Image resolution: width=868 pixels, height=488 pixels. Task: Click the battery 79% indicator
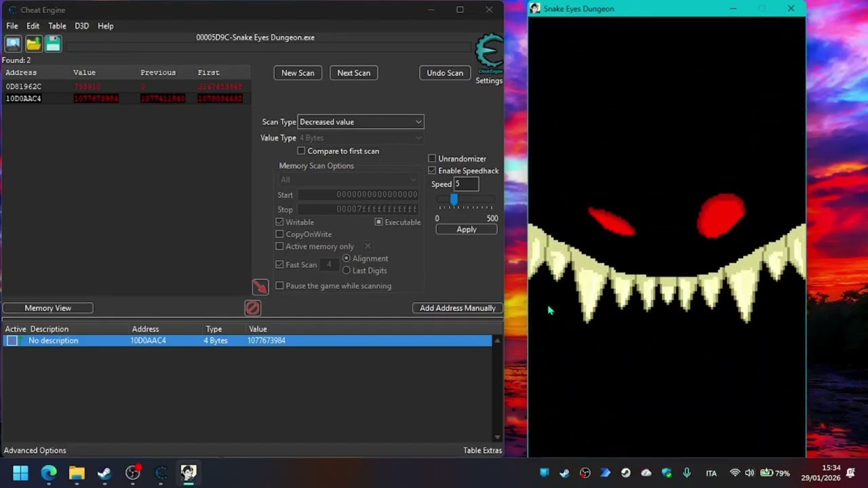[775, 473]
